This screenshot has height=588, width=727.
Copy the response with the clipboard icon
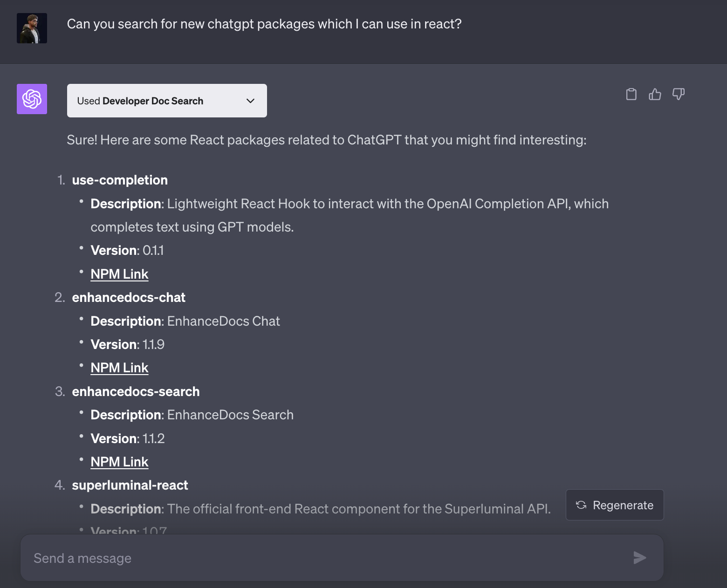pos(631,94)
